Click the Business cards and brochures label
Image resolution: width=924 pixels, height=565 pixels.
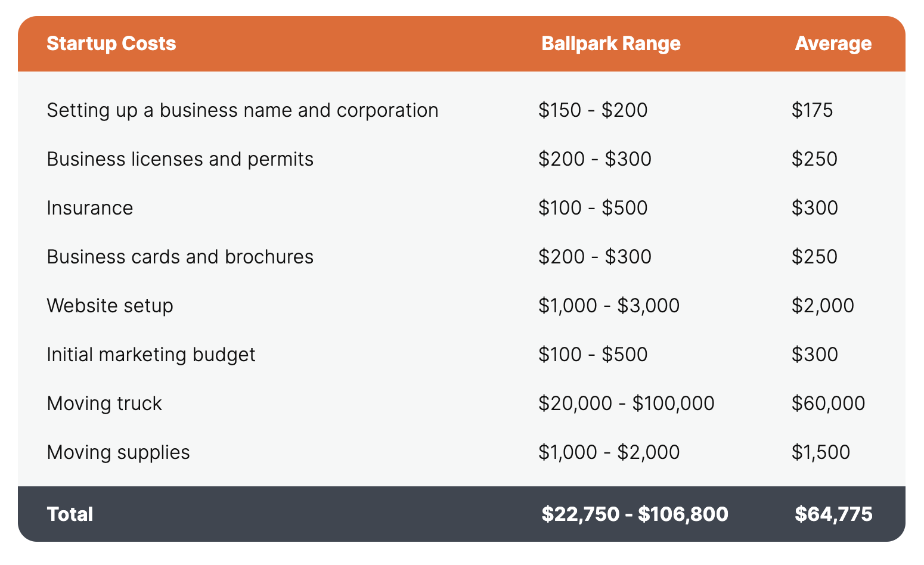point(180,257)
